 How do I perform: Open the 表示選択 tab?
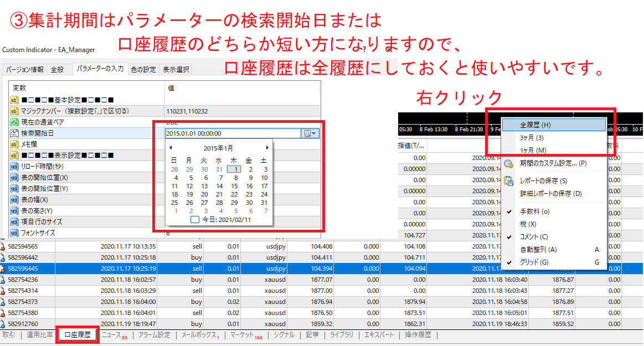point(176,69)
